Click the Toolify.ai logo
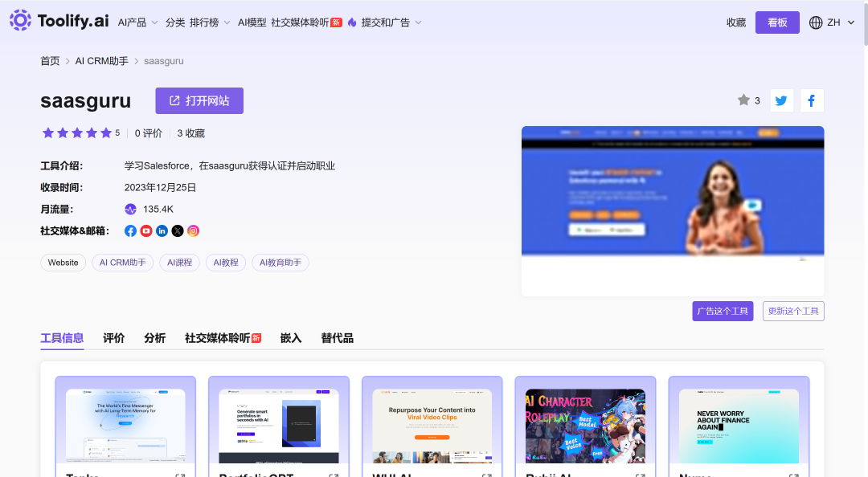The height and width of the screenshot is (477, 868). click(x=59, y=20)
